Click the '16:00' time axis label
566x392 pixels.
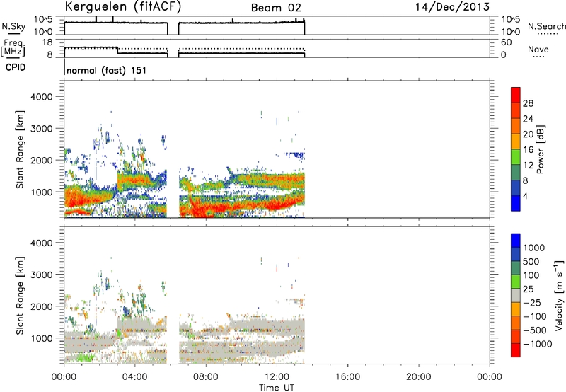(x=347, y=377)
